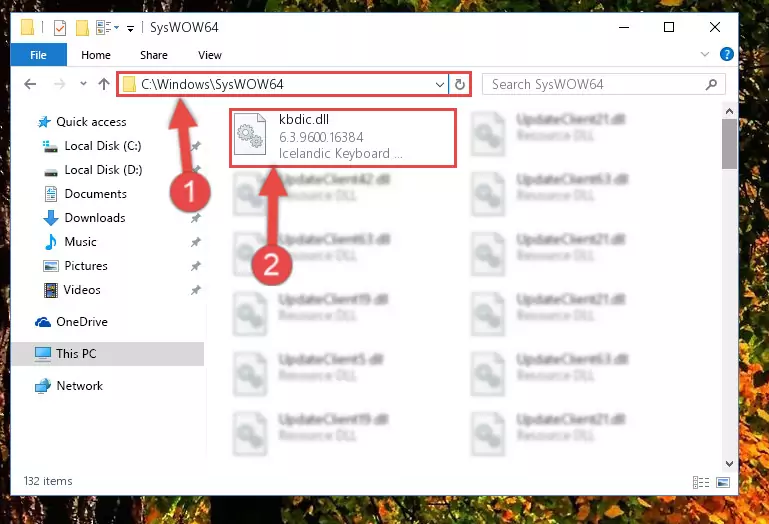Click the scroll up arrow of file list
Screen dimensions: 769x524
point(729,111)
